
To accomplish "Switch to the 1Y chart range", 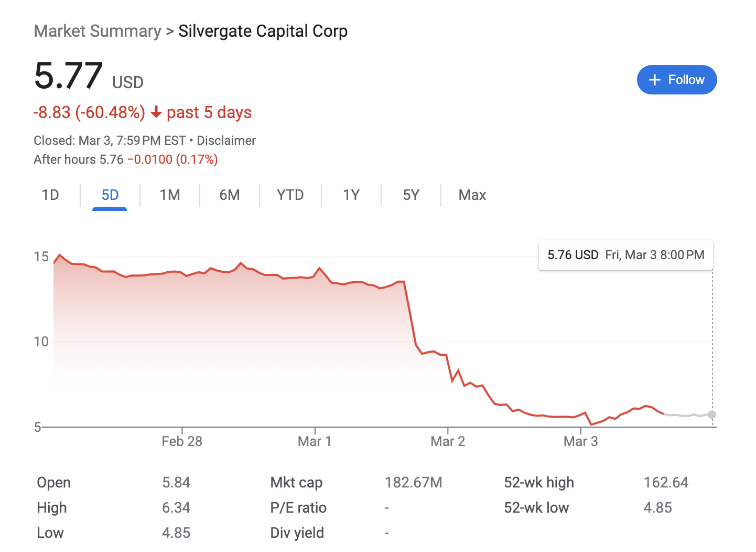I will point(351,195).
